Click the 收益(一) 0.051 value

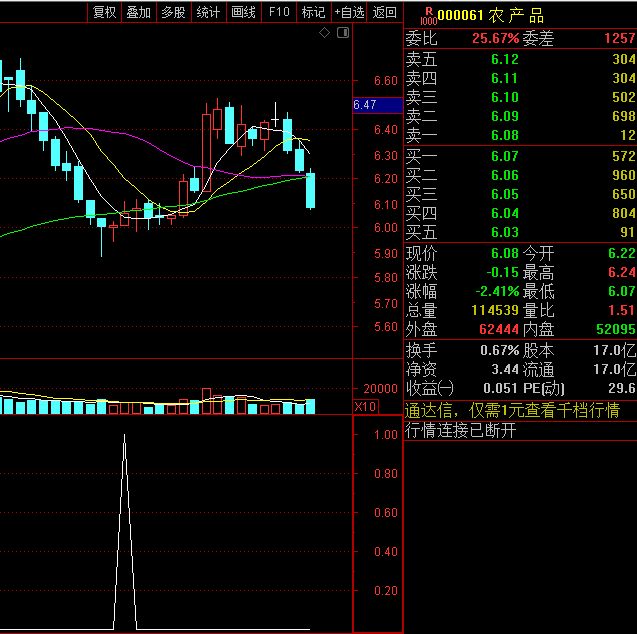point(501,389)
